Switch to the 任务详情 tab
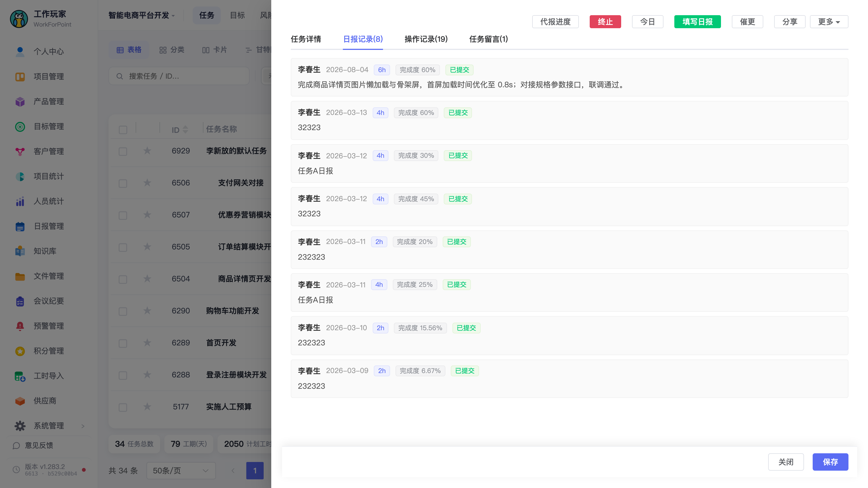This screenshot has height=488, width=868. (x=306, y=39)
